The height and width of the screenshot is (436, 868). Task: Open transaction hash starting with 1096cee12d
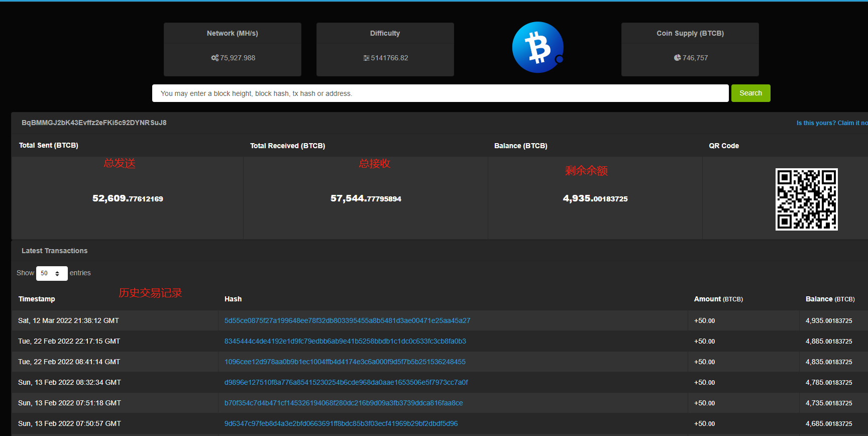345,362
